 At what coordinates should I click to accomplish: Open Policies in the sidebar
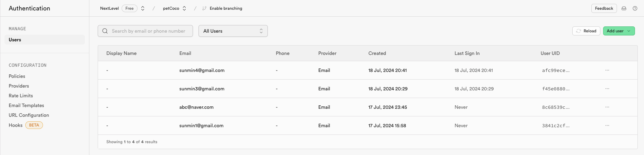click(17, 76)
